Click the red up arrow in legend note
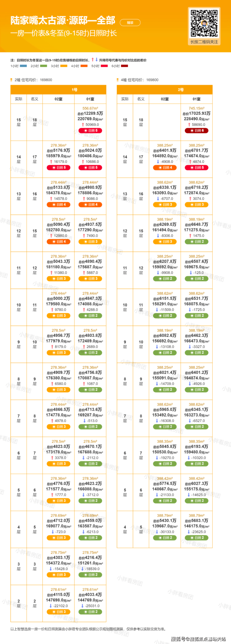The width and height of the screenshot is (231, 644). coord(92,60)
